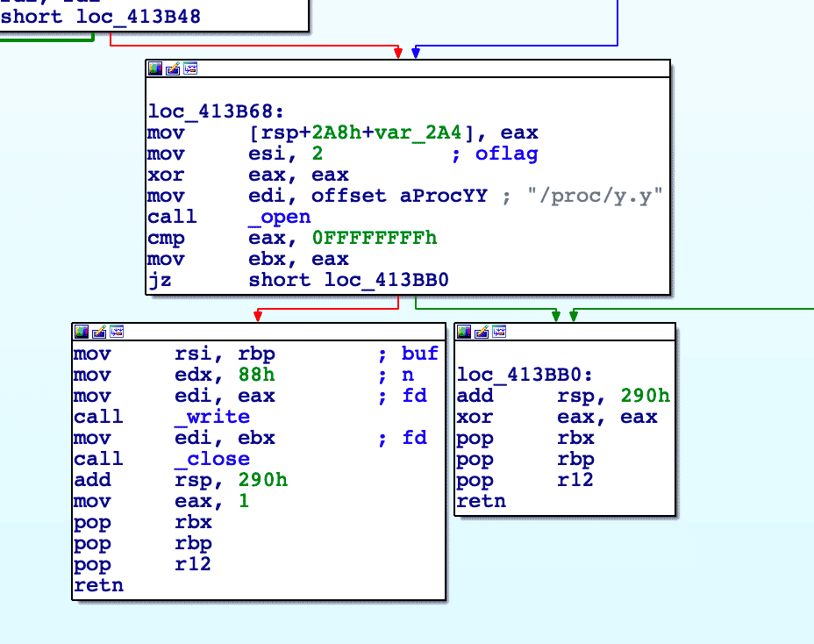This screenshot has height=644, width=814.
Task: Click the loc_413B48 reference in the top block
Action: pyautogui.click(x=138, y=17)
